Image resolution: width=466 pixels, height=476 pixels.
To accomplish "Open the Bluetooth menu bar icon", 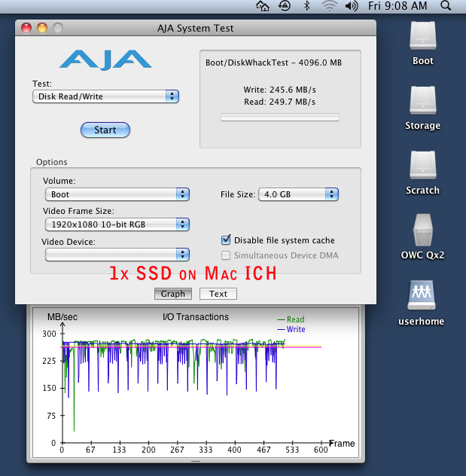I will (x=306, y=6).
